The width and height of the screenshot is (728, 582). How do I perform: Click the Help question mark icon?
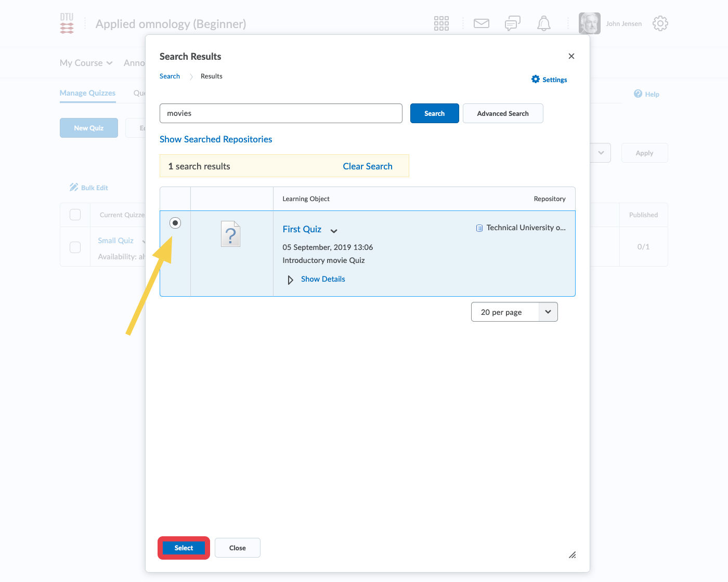[638, 94]
